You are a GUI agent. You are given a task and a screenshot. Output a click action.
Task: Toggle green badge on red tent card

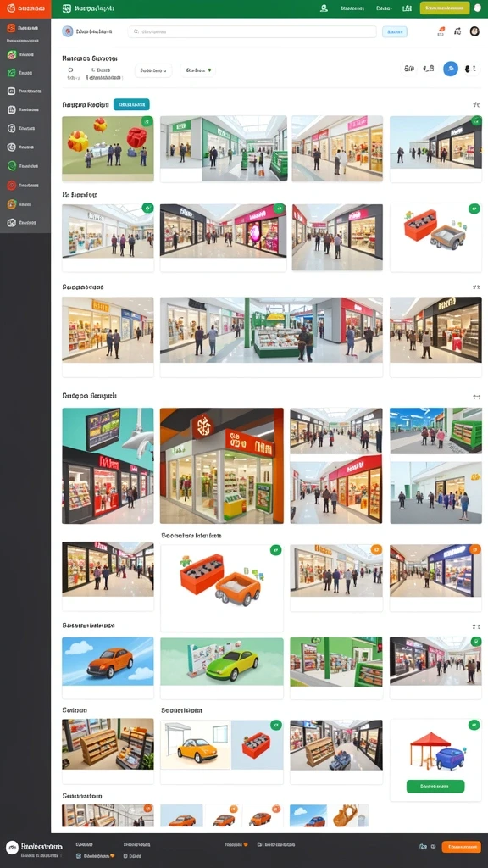(x=474, y=725)
